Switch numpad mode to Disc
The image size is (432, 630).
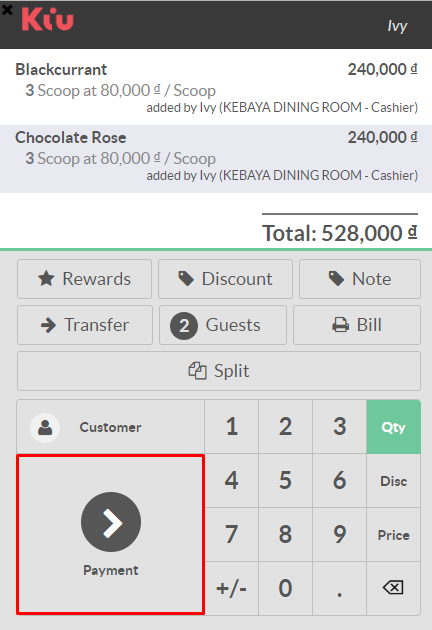click(393, 481)
